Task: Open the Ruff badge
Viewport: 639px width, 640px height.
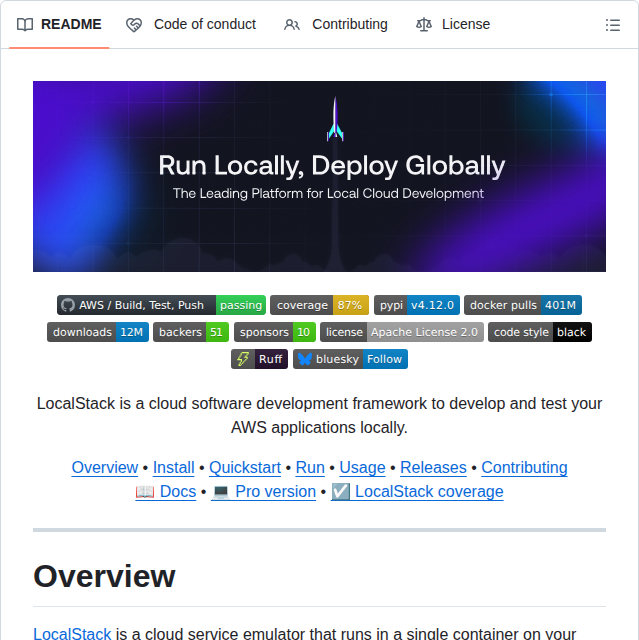Action: click(x=260, y=359)
